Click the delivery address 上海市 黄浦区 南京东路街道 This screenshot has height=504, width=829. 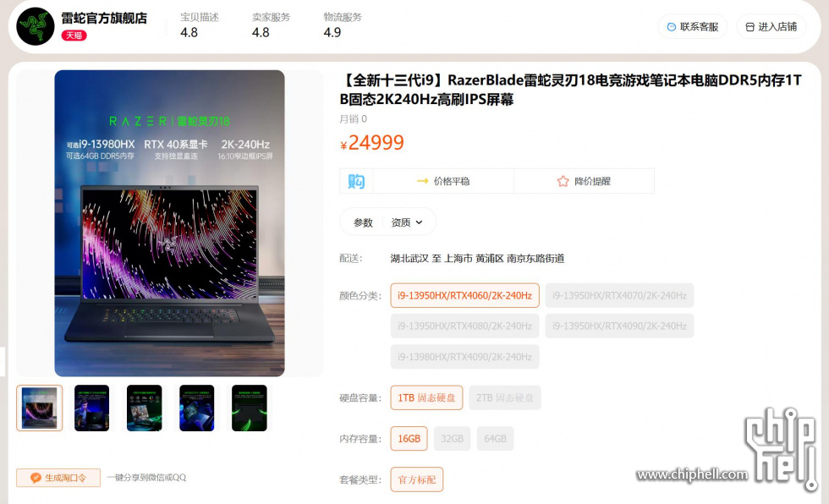click(504, 258)
